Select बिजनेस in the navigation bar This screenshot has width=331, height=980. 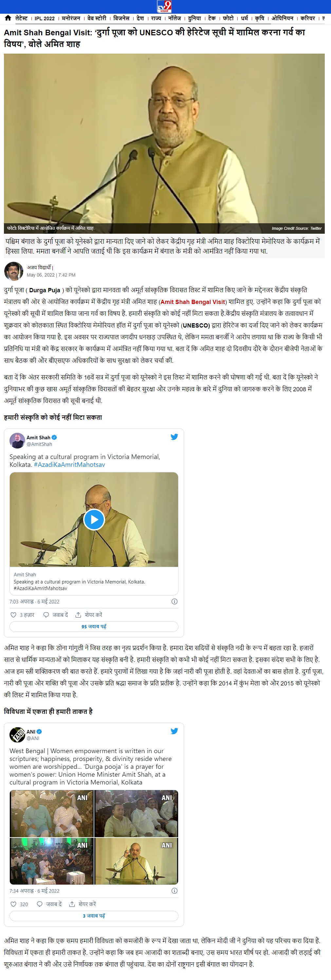click(x=121, y=18)
